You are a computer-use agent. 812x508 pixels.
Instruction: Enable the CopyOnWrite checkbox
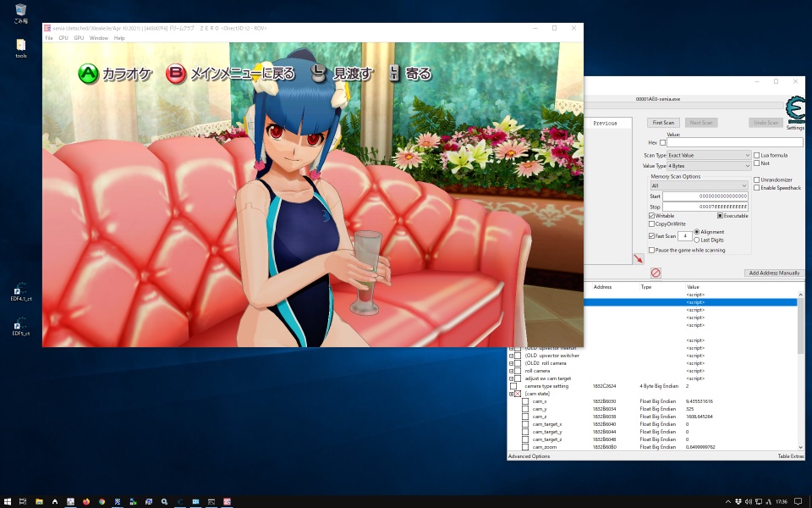click(x=651, y=224)
